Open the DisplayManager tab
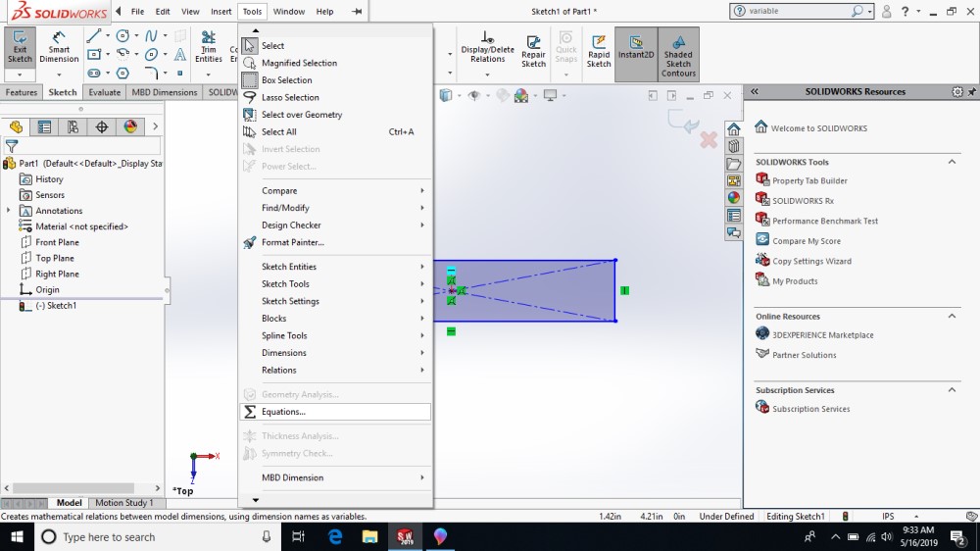Screen dimensions: 980x551 130,126
